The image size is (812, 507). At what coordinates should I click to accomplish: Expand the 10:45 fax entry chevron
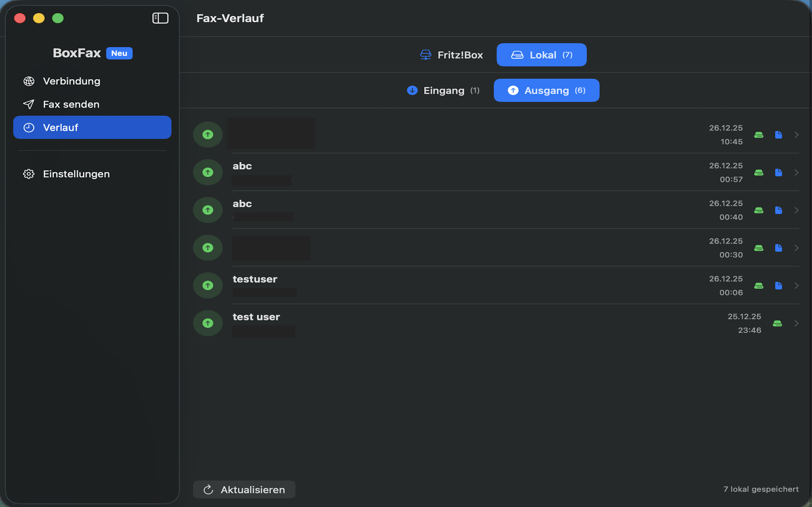click(x=796, y=135)
